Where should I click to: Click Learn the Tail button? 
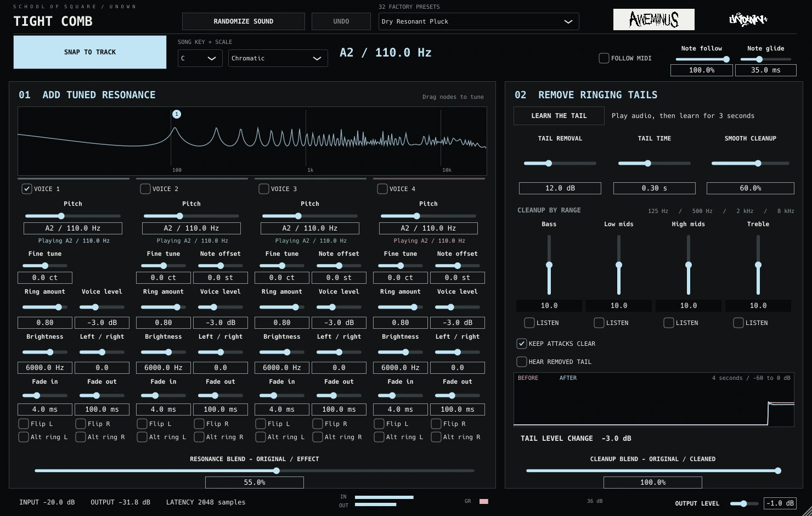[x=559, y=116]
